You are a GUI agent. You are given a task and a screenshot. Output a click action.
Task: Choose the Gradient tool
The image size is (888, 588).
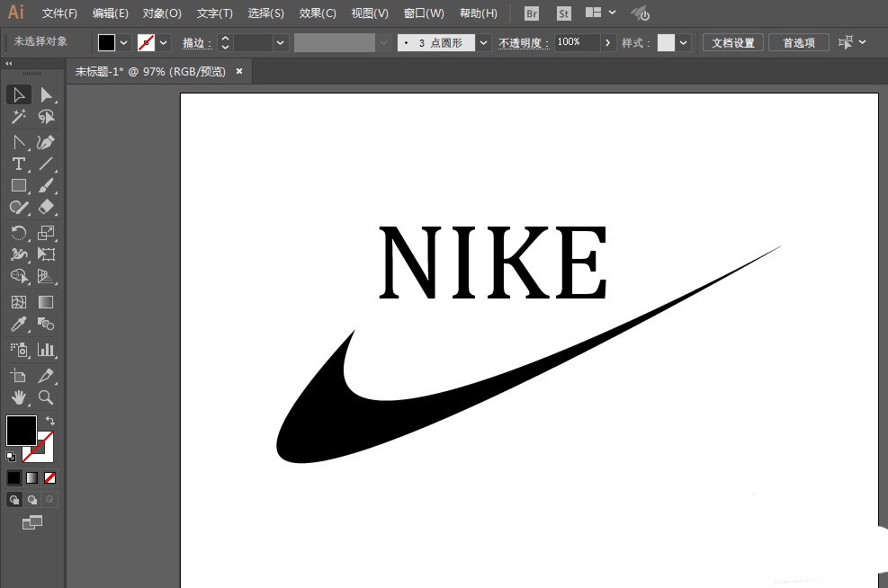(x=46, y=302)
